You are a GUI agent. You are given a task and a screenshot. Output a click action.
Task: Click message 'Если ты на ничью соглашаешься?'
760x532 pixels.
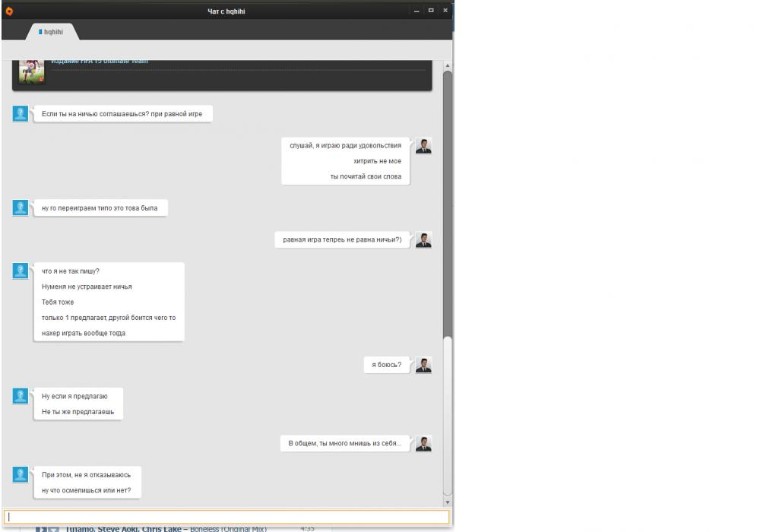click(x=122, y=114)
